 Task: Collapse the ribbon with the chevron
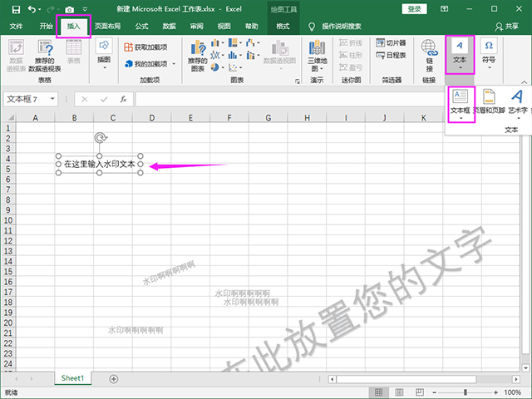[x=524, y=82]
